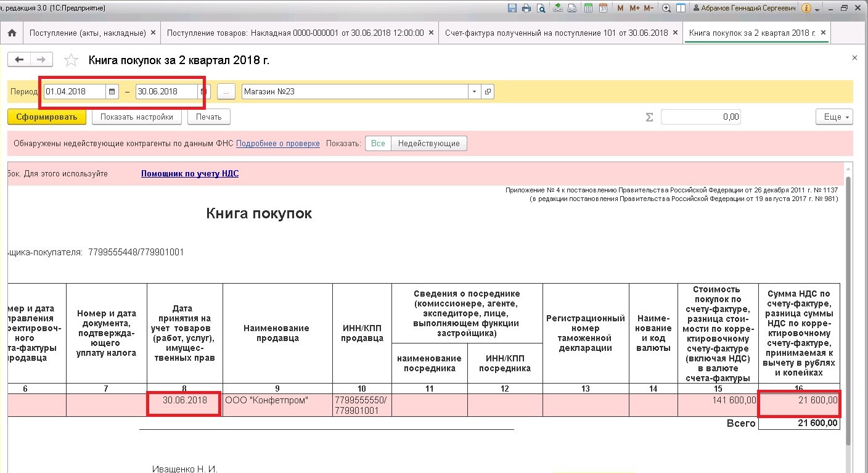Open the calendar icon in the title bar
The width and height of the screenshot is (868, 473).
603,9
